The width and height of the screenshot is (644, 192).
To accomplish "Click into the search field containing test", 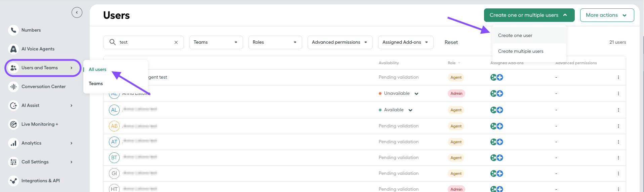I will 145,42.
